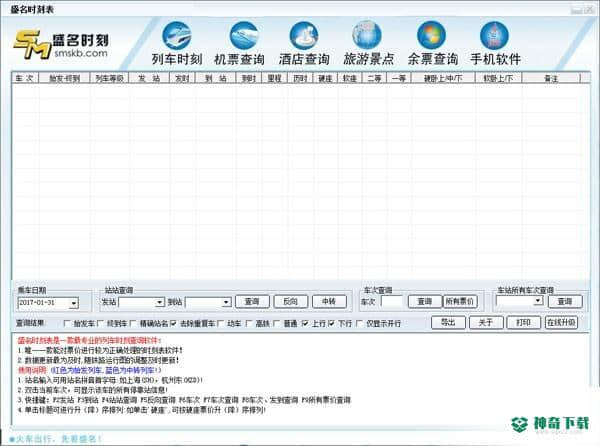Open the 乘车日期 date dropdown
Viewport: 600px width, 446px height.
[x=73, y=303]
